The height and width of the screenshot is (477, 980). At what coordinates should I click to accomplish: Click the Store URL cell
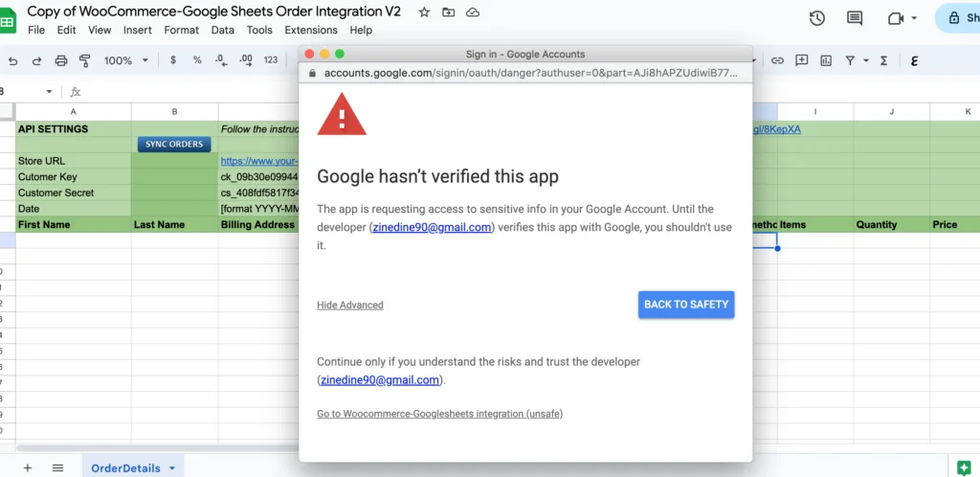73,161
